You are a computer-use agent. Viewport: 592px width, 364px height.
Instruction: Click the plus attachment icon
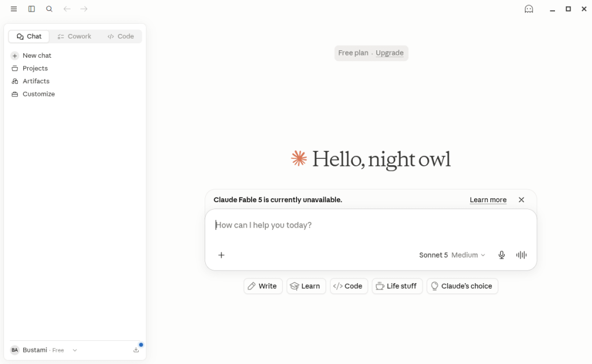click(x=221, y=255)
